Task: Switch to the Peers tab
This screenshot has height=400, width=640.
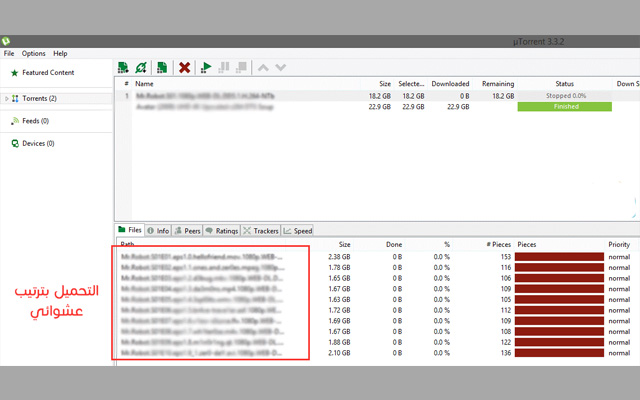Action: pos(188,230)
